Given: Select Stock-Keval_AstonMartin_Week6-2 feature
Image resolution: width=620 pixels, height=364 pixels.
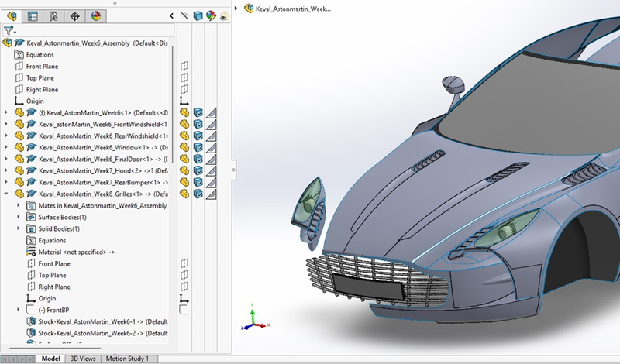Looking at the screenshot, I should click(x=103, y=333).
